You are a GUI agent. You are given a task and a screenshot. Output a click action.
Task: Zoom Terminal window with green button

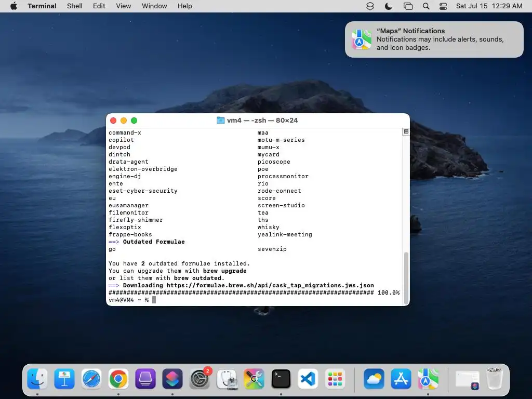pos(134,121)
